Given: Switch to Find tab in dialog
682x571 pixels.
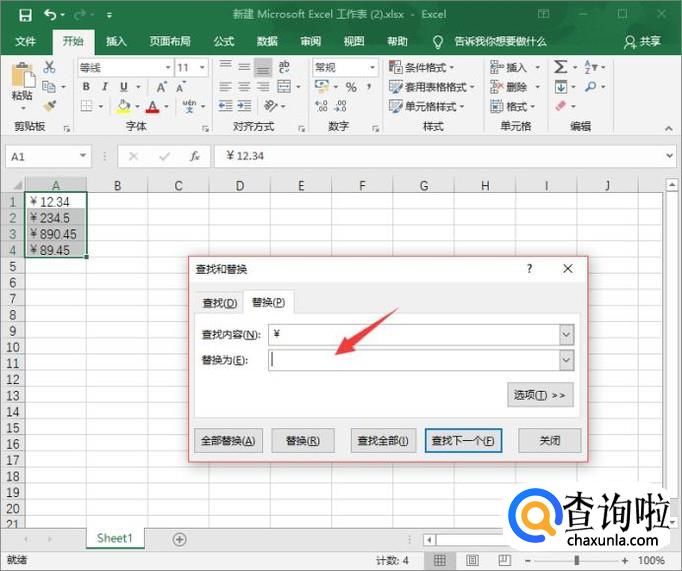Looking at the screenshot, I should 220,303.
